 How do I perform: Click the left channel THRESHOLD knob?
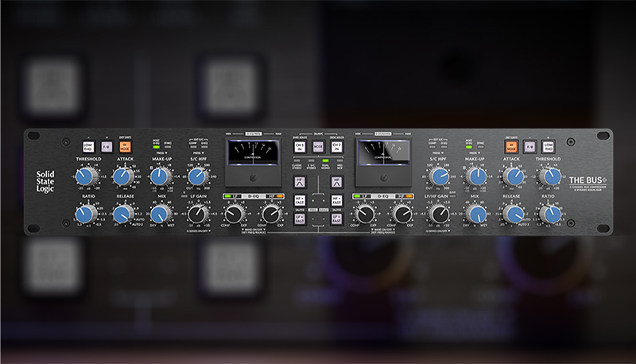(86, 176)
